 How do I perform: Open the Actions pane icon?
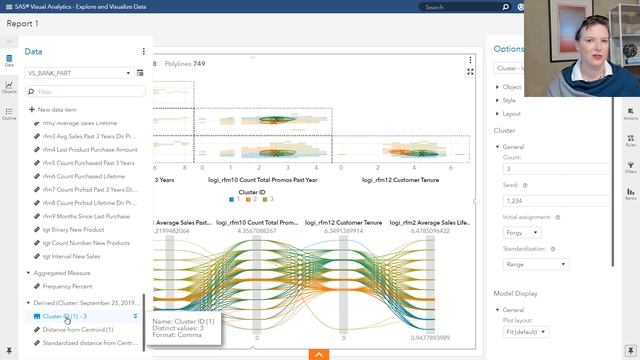pyautogui.click(x=631, y=114)
